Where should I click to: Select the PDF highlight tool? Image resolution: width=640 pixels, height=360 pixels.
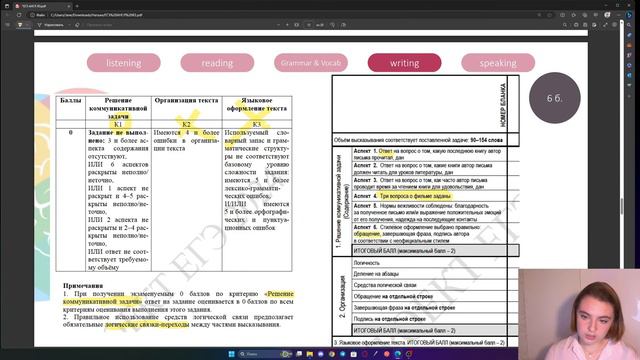coord(20,25)
